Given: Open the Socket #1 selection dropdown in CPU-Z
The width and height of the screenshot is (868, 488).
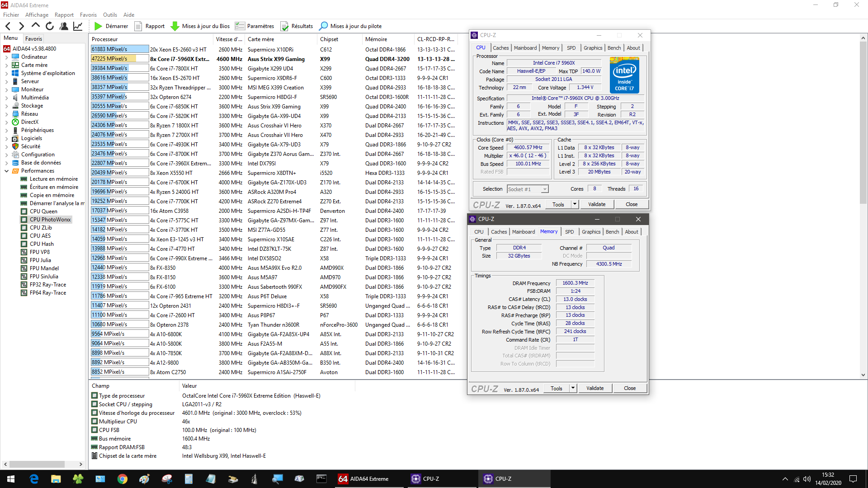Looking at the screenshot, I should coord(544,188).
